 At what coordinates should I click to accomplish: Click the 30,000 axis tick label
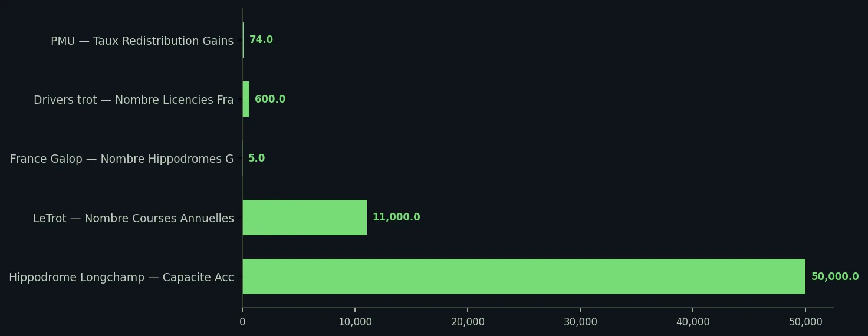click(x=580, y=322)
